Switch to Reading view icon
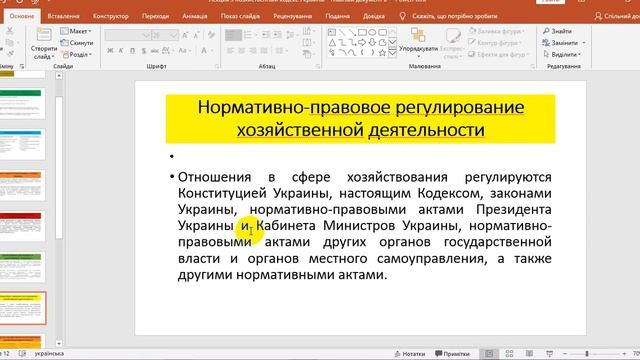 (x=529, y=353)
